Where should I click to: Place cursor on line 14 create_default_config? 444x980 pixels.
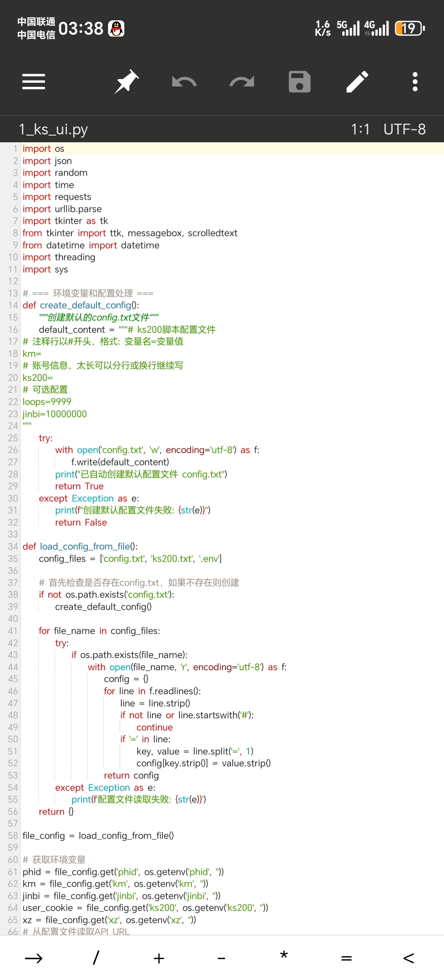point(85,305)
